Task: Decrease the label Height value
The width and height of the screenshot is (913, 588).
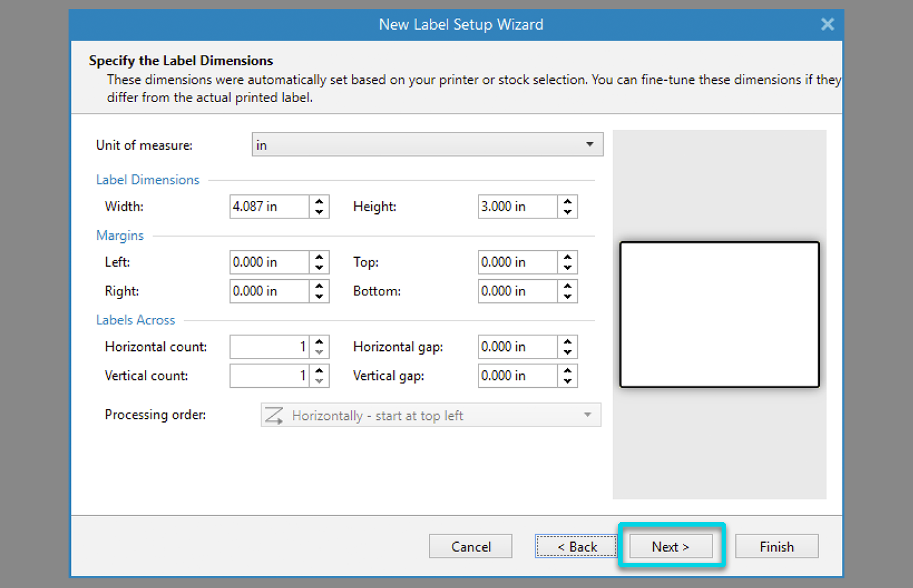Action: (x=567, y=212)
